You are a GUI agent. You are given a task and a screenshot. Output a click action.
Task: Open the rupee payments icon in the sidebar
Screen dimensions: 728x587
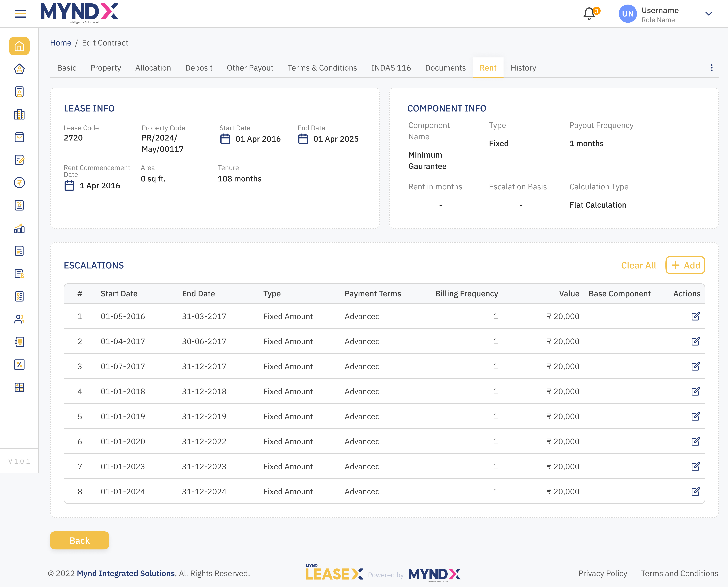point(19,183)
